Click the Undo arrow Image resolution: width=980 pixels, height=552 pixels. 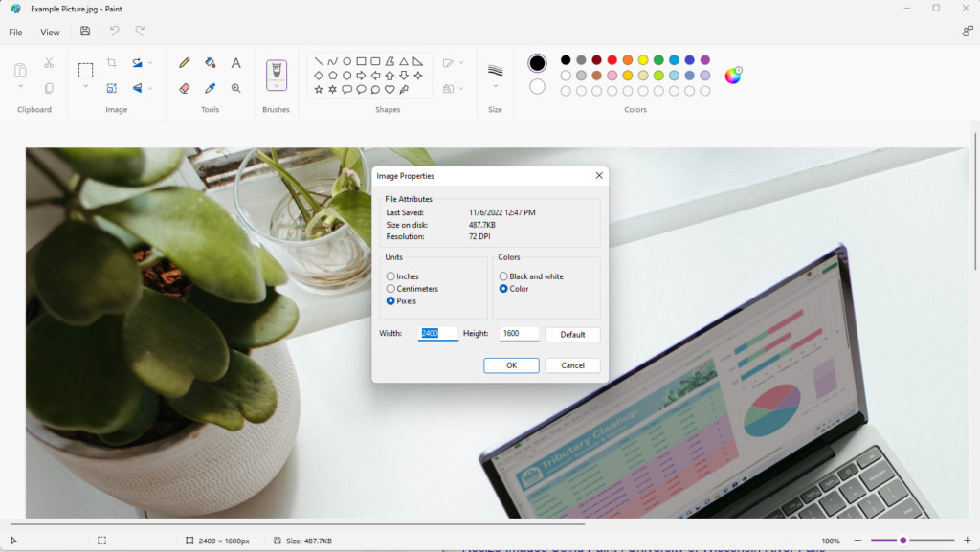[114, 32]
